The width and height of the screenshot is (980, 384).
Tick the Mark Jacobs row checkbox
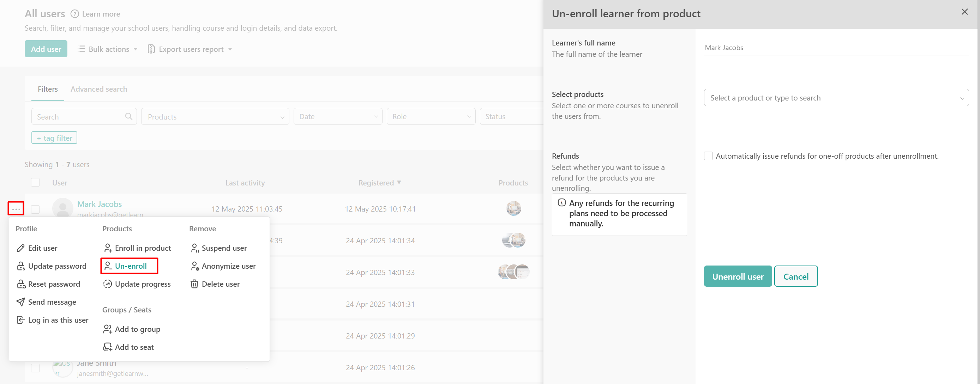(35, 209)
